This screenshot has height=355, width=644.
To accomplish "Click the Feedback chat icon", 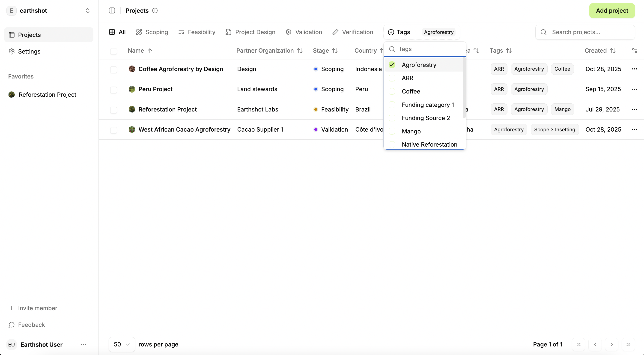I will (x=12, y=325).
